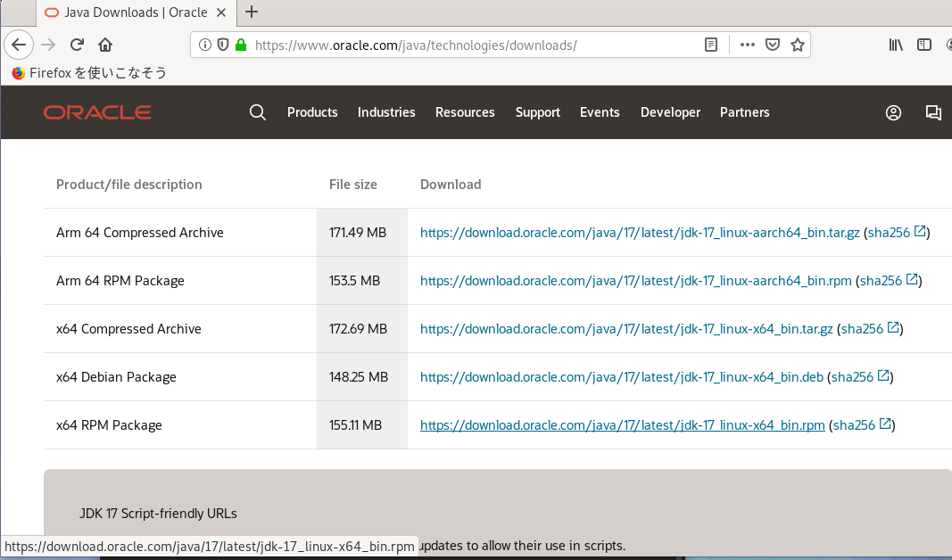Open tracking protection shield icon

(x=223, y=45)
